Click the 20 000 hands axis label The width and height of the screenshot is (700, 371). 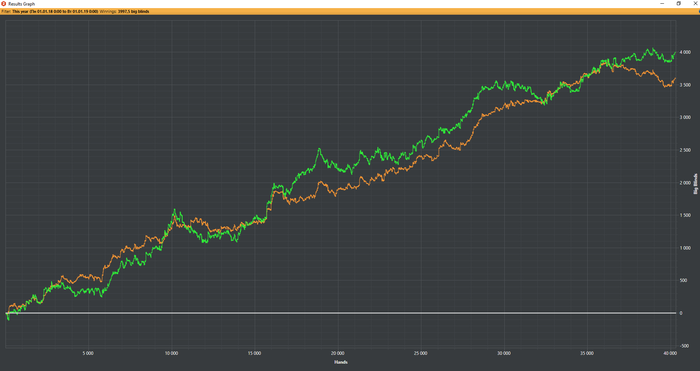pyautogui.click(x=338, y=353)
